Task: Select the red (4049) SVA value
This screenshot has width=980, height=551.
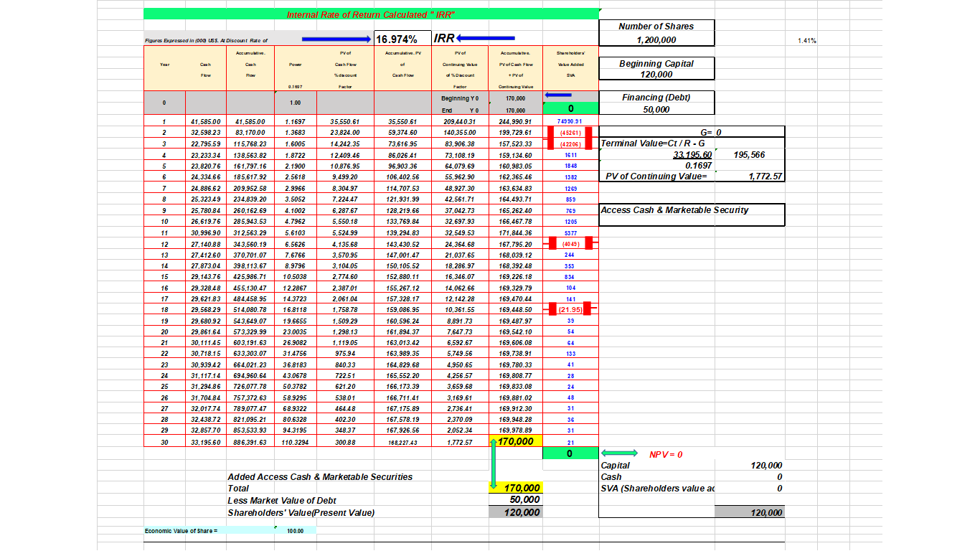Action: [570, 243]
